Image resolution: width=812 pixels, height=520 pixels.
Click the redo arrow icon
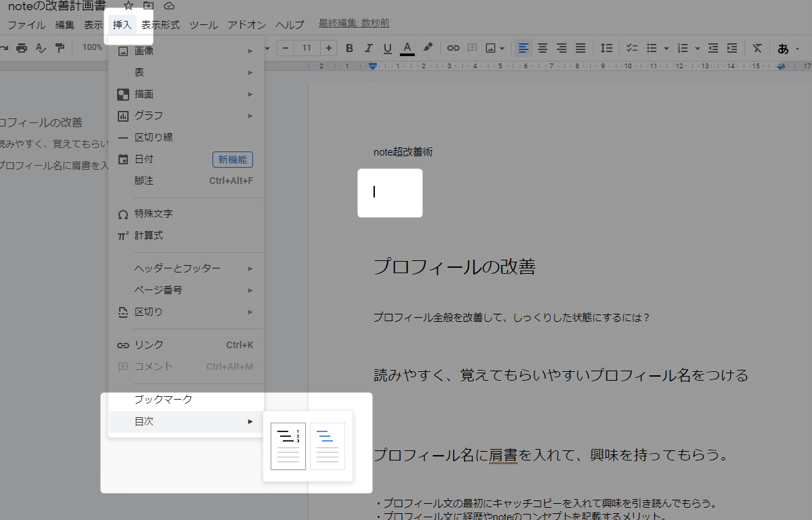point(3,48)
